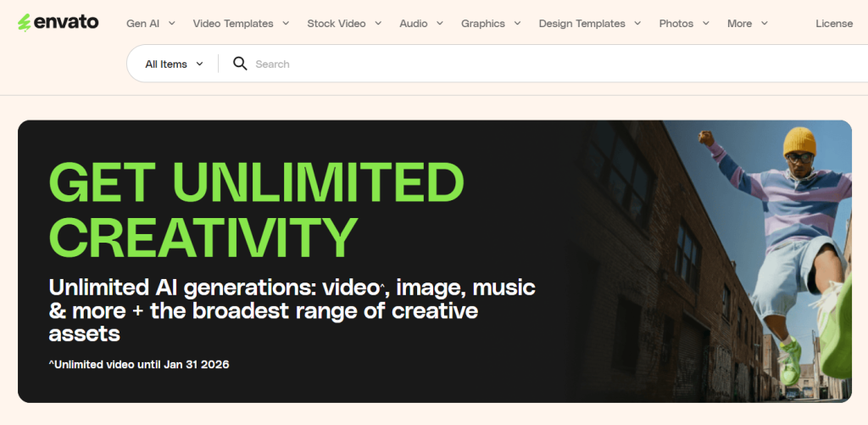Open the Stock Video menu
This screenshot has width=868, height=425.
point(337,23)
